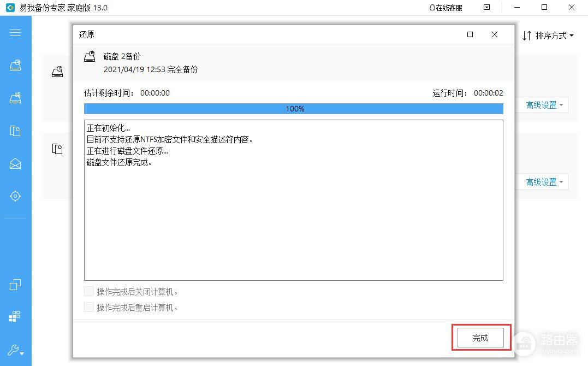Expand the second 高级设置 dropdown
Image resolution: width=588 pixels, height=366 pixels.
tap(544, 182)
